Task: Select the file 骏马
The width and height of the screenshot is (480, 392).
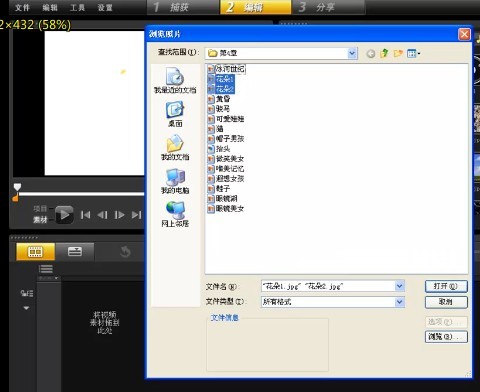Action: [x=219, y=109]
